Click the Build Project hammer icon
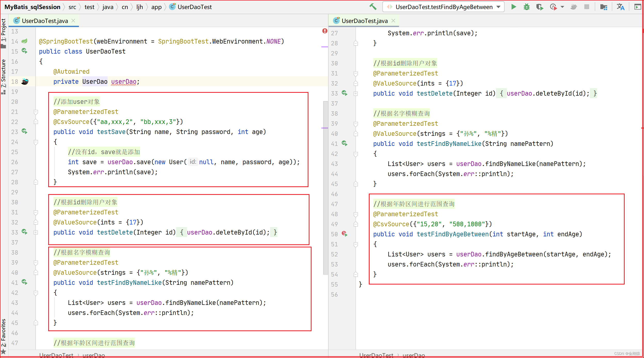This screenshot has width=644, height=358. point(373,7)
